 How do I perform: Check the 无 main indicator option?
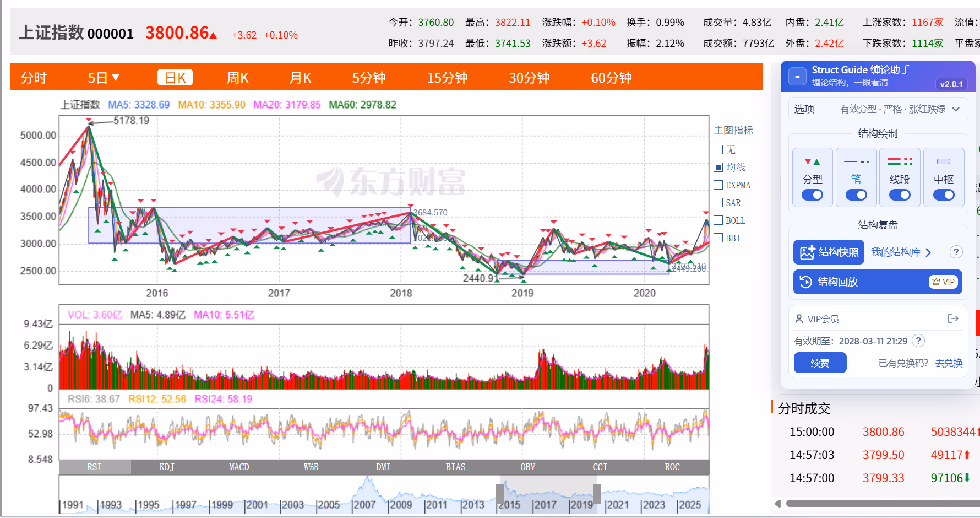click(718, 149)
